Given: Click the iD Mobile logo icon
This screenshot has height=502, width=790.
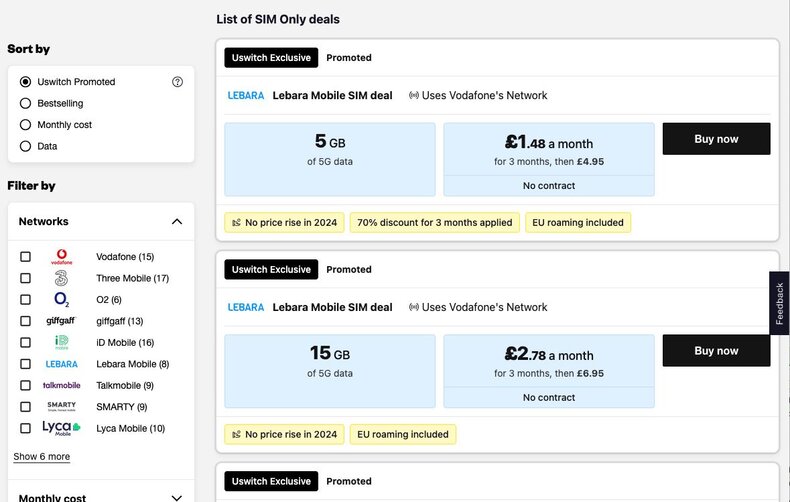Looking at the screenshot, I should (61, 342).
